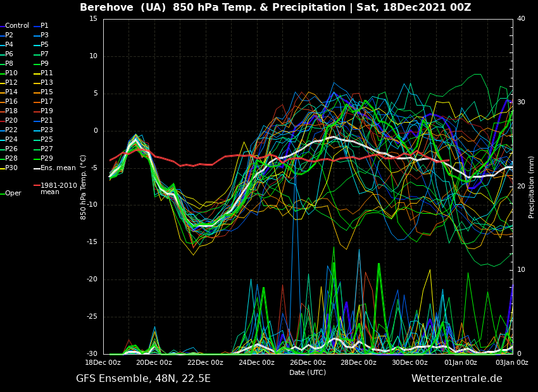This screenshot has width=538, height=392.
Task: Click the chart title for Berehove
Action: pos(275,8)
